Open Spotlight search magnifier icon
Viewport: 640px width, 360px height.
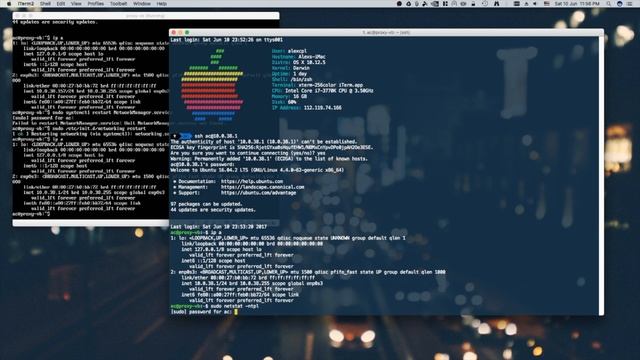point(609,4)
